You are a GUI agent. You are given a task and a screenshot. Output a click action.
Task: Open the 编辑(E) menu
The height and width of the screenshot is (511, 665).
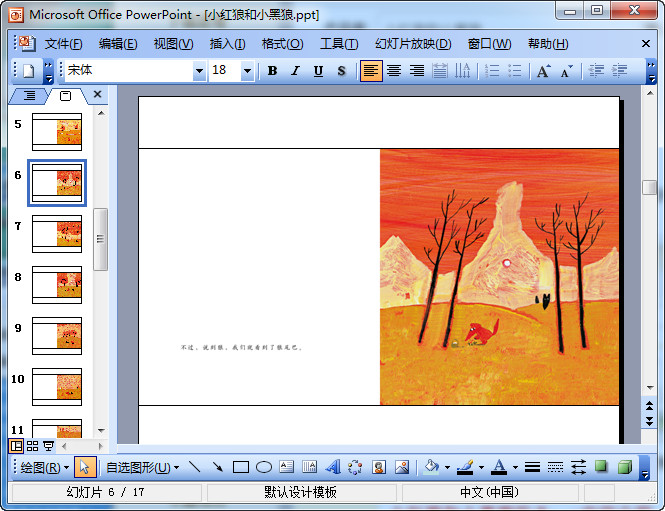(x=118, y=44)
